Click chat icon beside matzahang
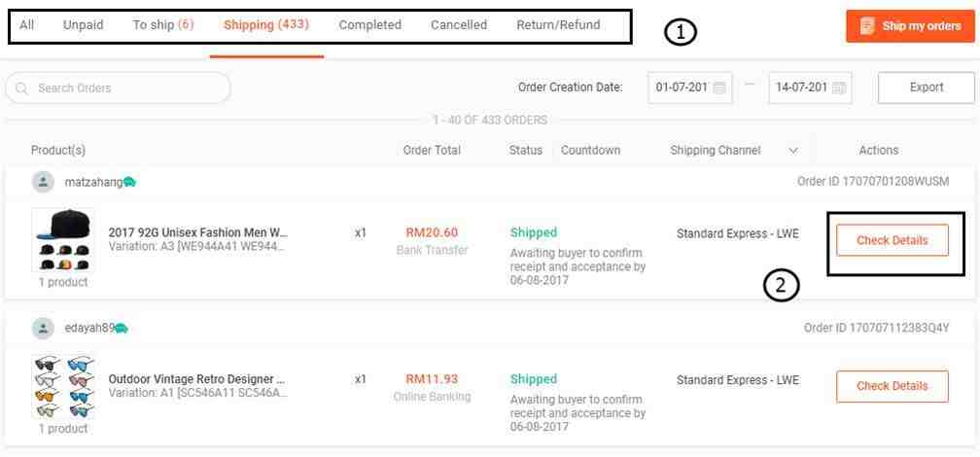Screen dimensions: 980x457 [129, 182]
